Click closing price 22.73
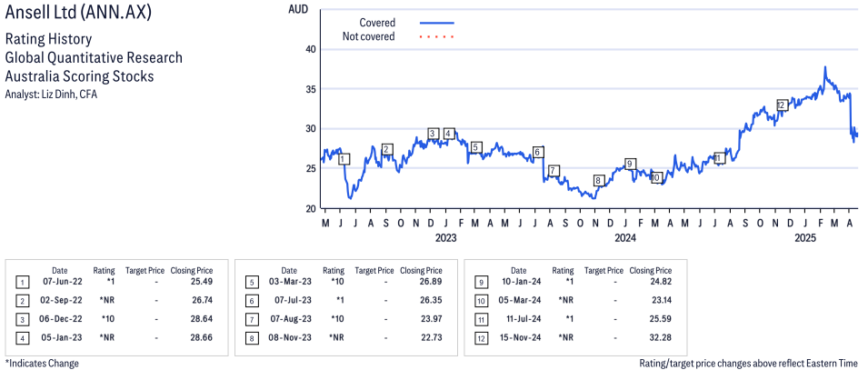868x370 pixels. tap(431, 337)
